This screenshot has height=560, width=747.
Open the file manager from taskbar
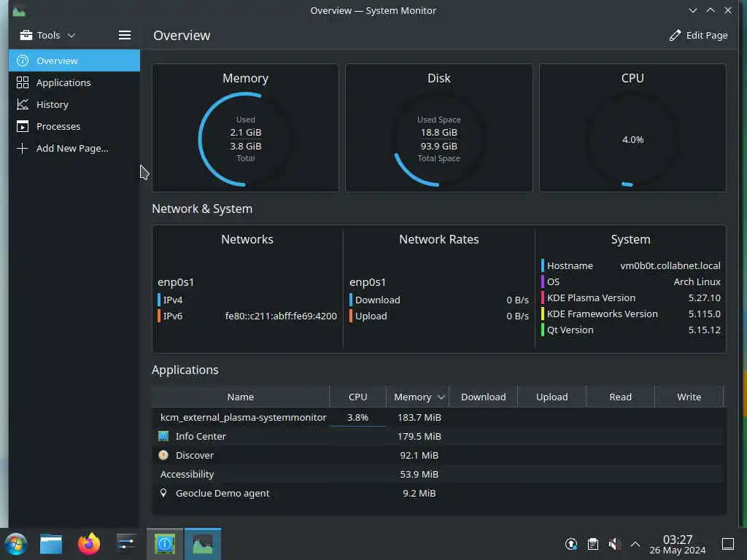tap(51, 544)
